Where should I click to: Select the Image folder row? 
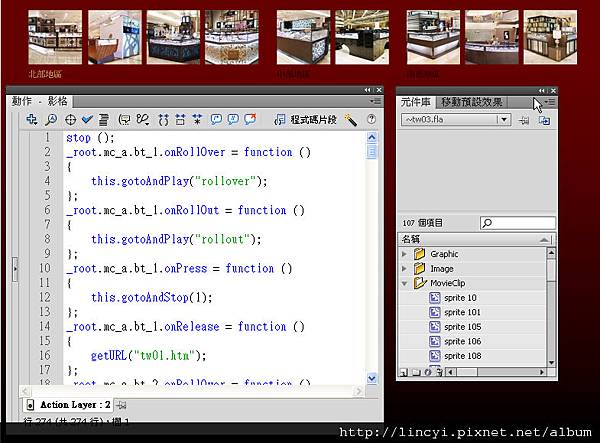(472, 269)
